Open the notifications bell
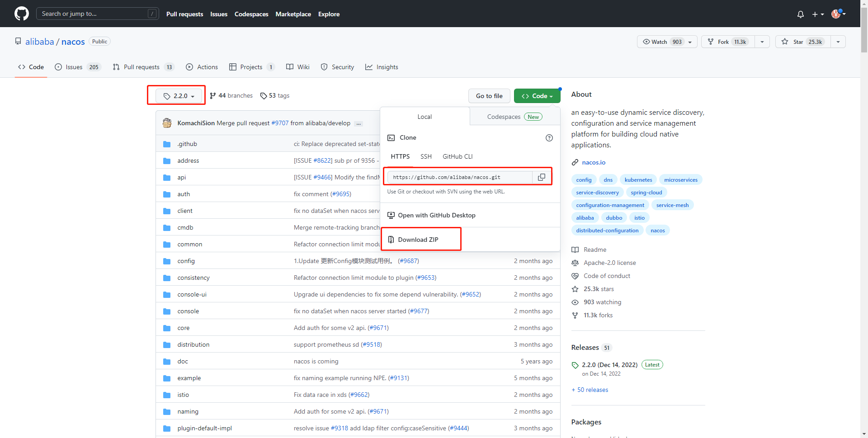 coord(800,14)
